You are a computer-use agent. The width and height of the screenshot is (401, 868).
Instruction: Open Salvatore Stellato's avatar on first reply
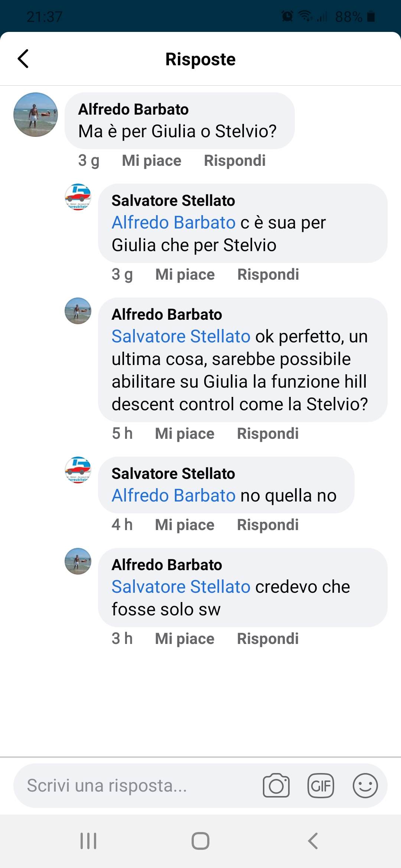click(78, 197)
